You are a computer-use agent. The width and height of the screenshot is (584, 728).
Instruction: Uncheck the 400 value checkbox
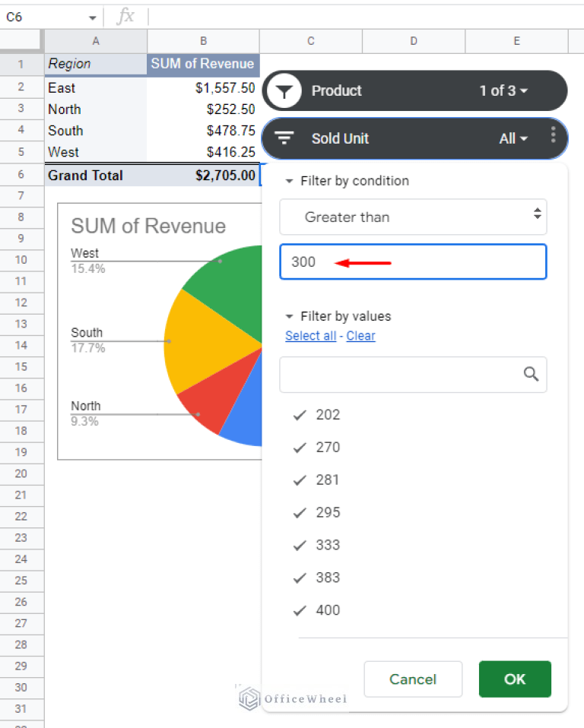(298, 610)
